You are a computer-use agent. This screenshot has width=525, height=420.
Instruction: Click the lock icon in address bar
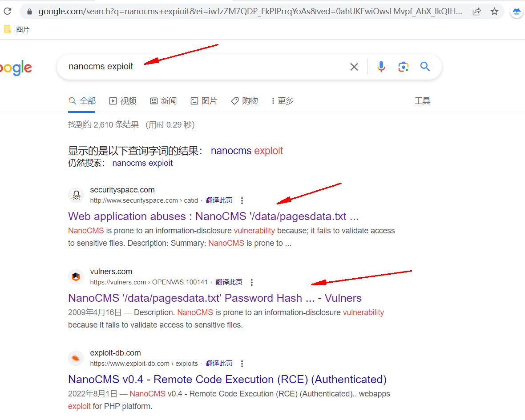point(29,12)
